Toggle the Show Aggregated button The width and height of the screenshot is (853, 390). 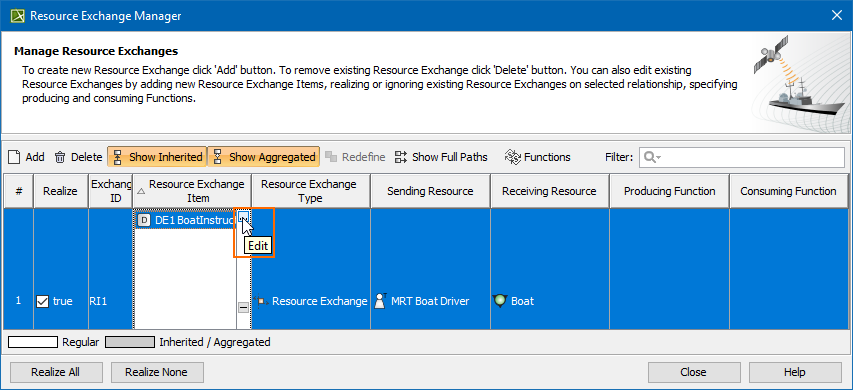point(264,157)
